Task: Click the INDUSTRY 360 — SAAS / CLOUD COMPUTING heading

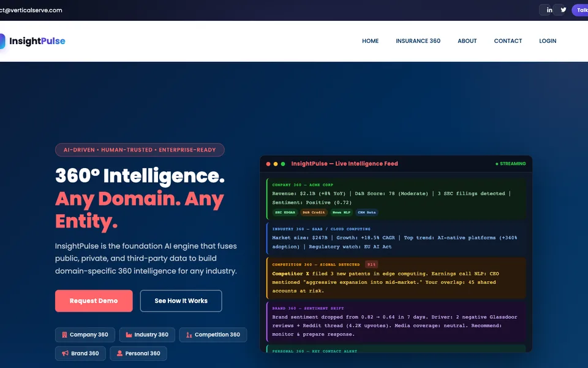Action: [321, 229]
